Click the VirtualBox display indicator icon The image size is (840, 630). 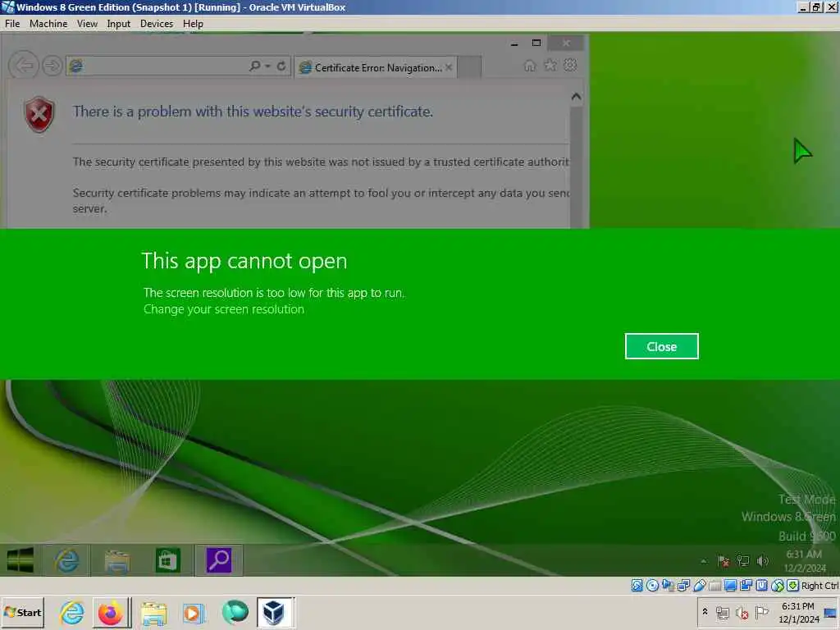[730, 586]
